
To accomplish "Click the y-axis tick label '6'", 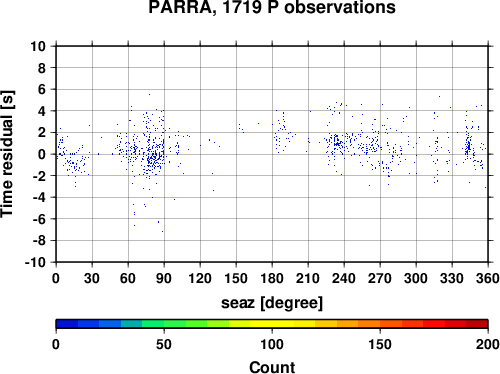I will (42, 89).
